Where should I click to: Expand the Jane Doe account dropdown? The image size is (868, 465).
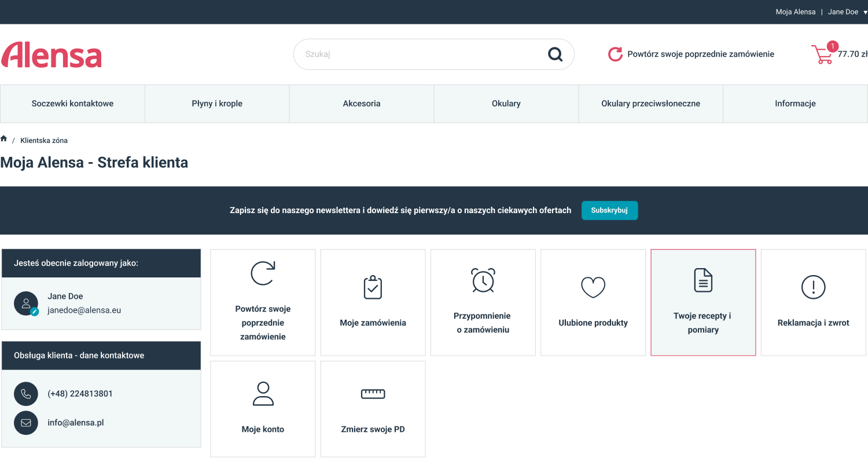pos(848,12)
